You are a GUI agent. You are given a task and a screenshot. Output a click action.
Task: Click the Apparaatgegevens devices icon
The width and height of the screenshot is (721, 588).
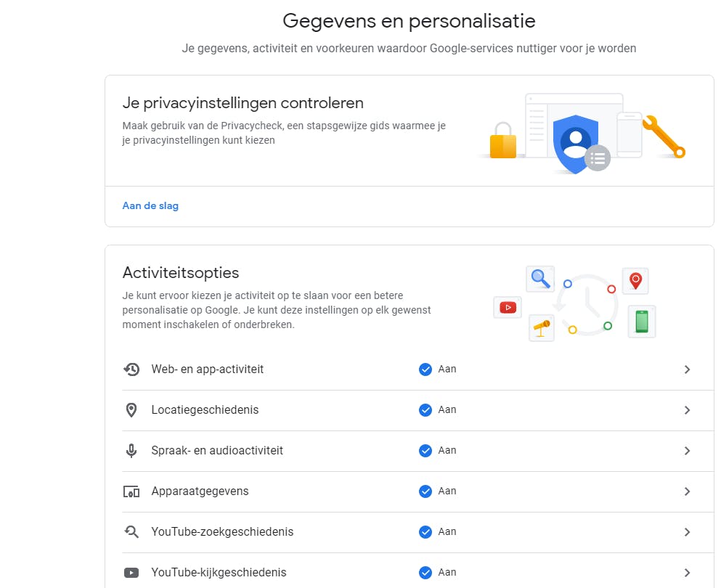coord(131,491)
